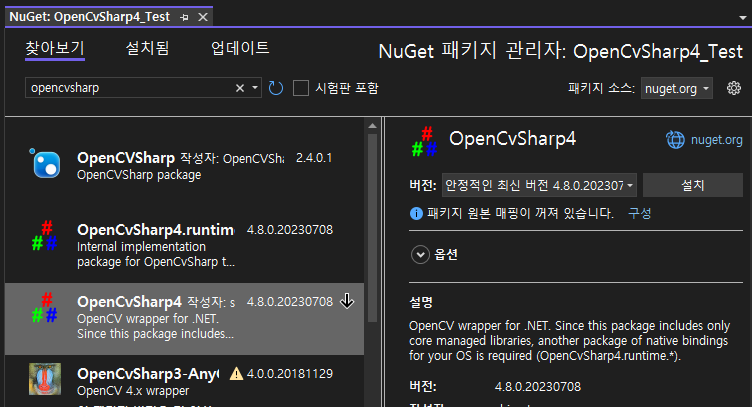Image resolution: width=752 pixels, height=407 pixels.
Task: Click the 4.0.0.20181129 version text
Action: click(x=290, y=373)
